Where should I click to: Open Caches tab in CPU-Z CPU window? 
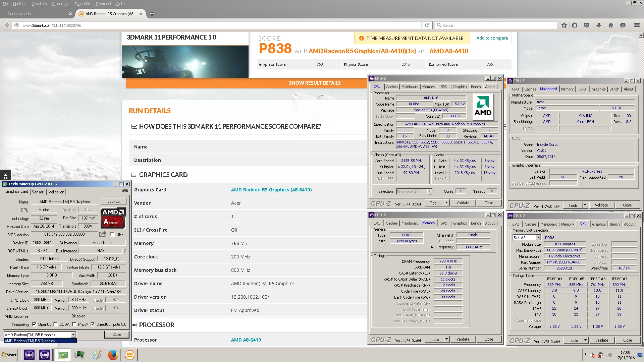[391, 87]
